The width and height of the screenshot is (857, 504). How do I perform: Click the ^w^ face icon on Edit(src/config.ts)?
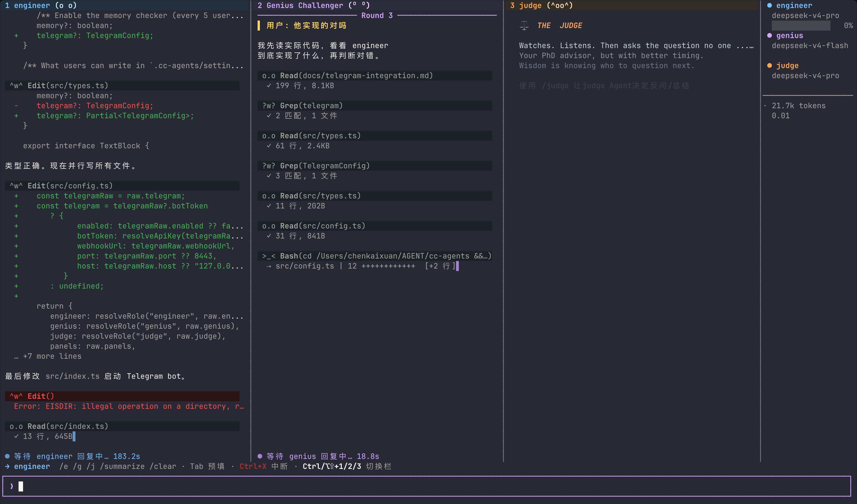pos(16,186)
